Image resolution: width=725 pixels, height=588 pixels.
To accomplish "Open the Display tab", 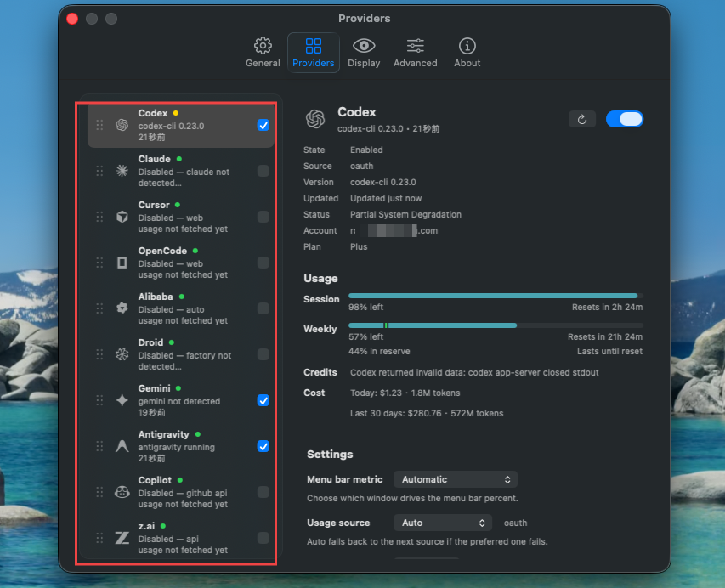I will click(x=364, y=53).
